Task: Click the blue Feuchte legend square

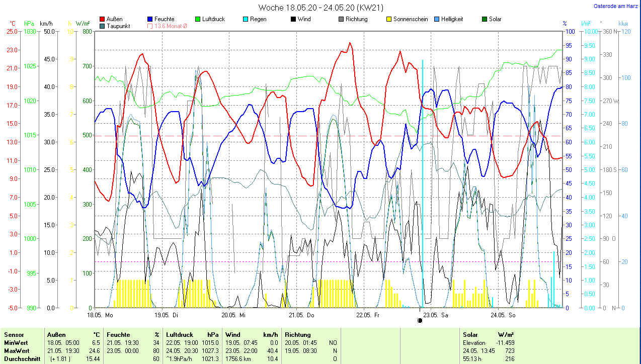Action: [x=150, y=19]
